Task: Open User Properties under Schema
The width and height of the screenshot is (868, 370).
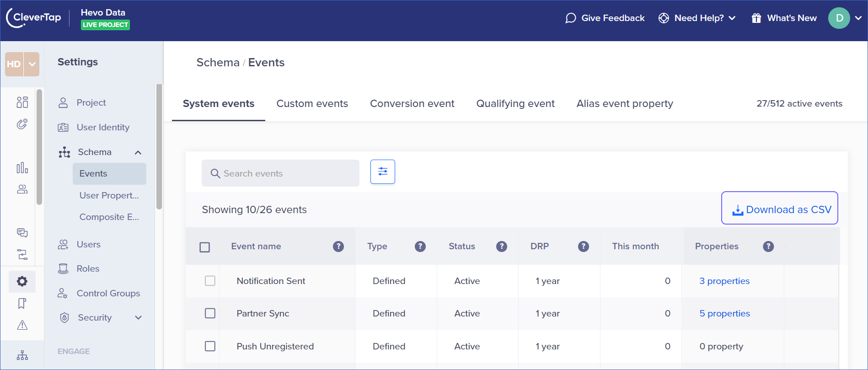Action: [109, 195]
